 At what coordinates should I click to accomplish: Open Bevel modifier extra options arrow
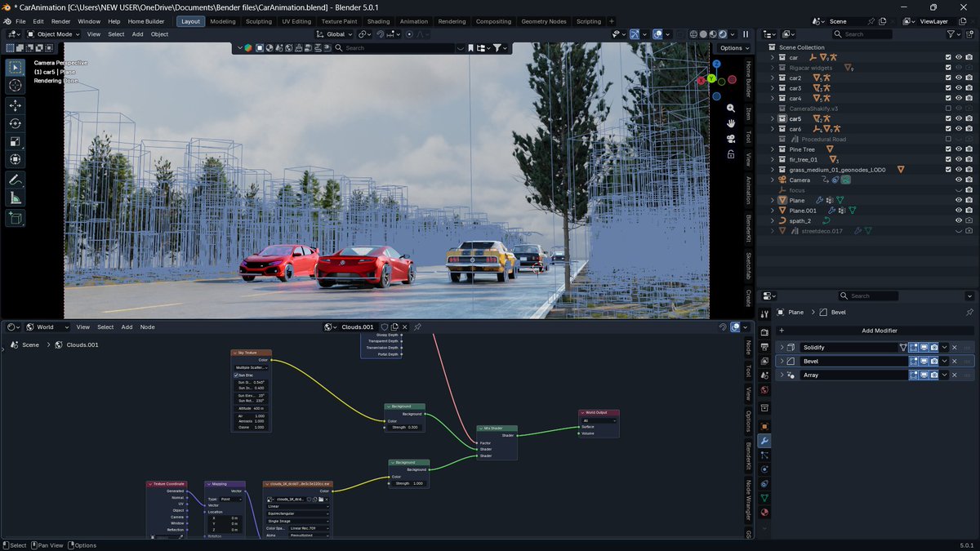[945, 361]
